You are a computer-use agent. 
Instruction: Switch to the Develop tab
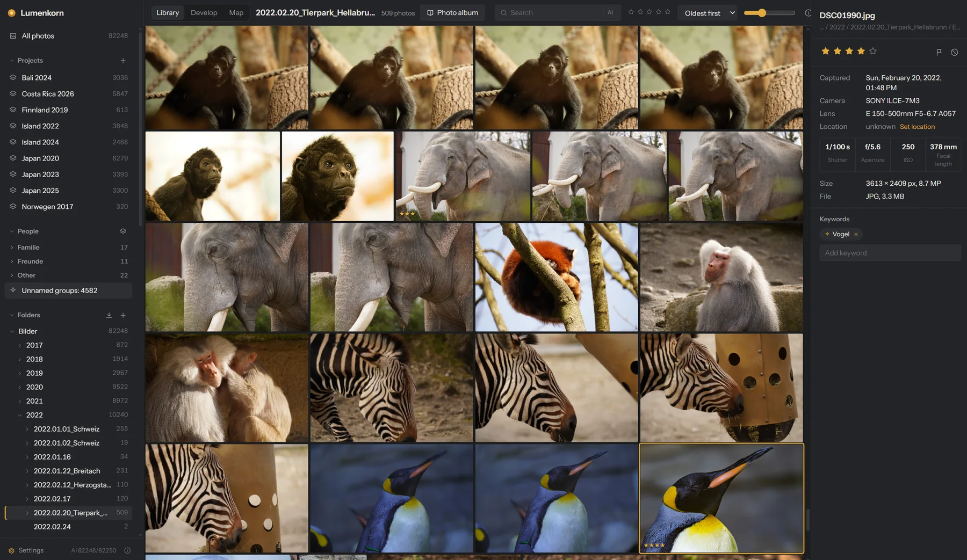tap(204, 13)
